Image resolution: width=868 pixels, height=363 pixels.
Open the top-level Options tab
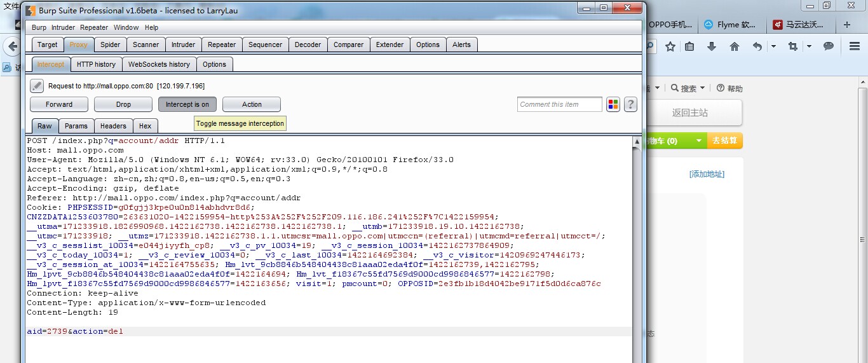(x=428, y=45)
